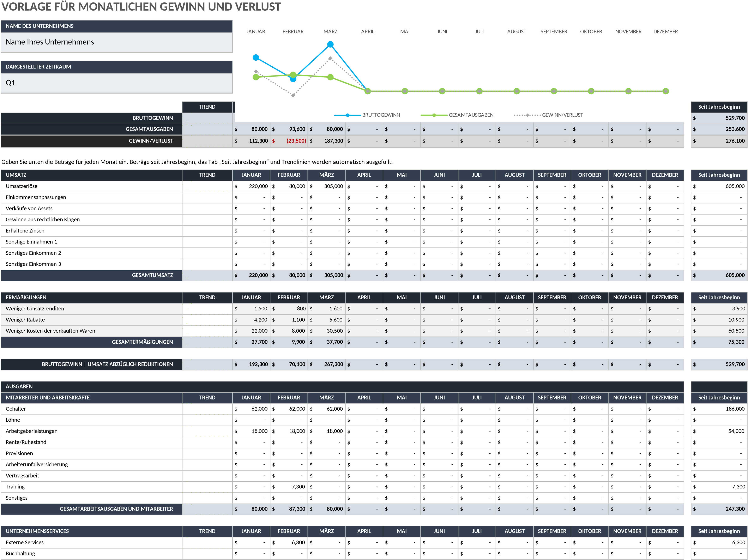
Task: Click the '54,000' year-to-date Arbeitgeberleistungen cell
Action: pyautogui.click(x=719, y=431)
